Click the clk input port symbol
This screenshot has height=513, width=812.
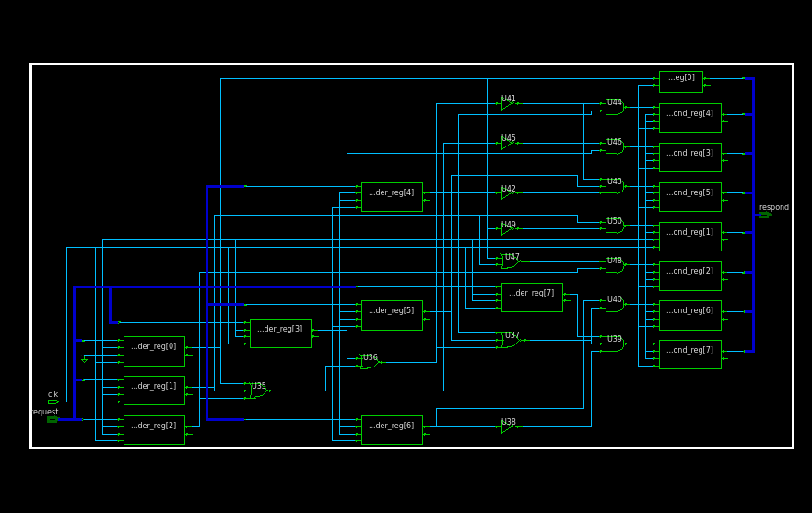pos(53,402)
